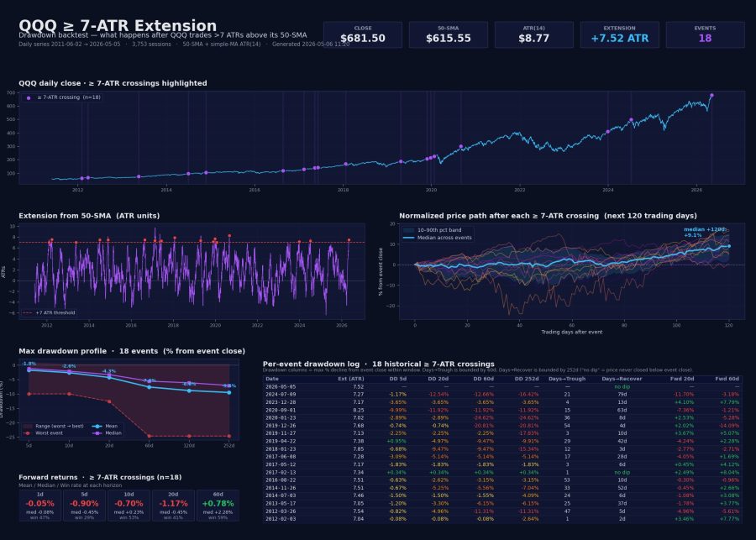756x540 pixels.
Task: Select the 50-SMA $615.55 stat card
Action: pyautogui.click(x=449, y=34)
